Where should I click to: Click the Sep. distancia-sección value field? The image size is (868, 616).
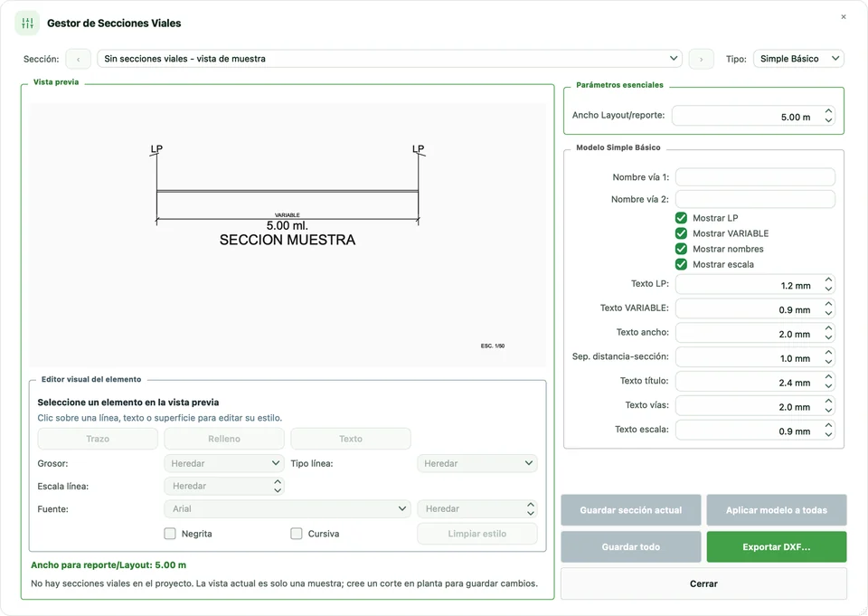pyautogui.click(x=755, y=358)
